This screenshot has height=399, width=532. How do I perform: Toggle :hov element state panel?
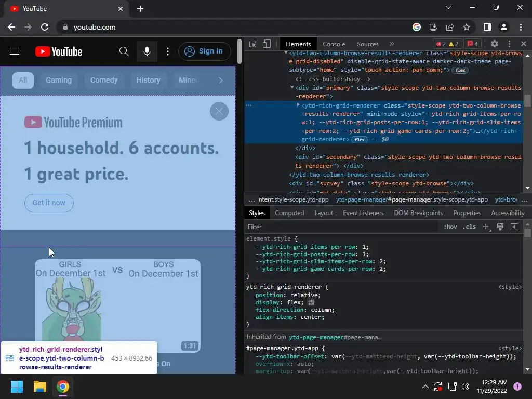click(450, 227)
